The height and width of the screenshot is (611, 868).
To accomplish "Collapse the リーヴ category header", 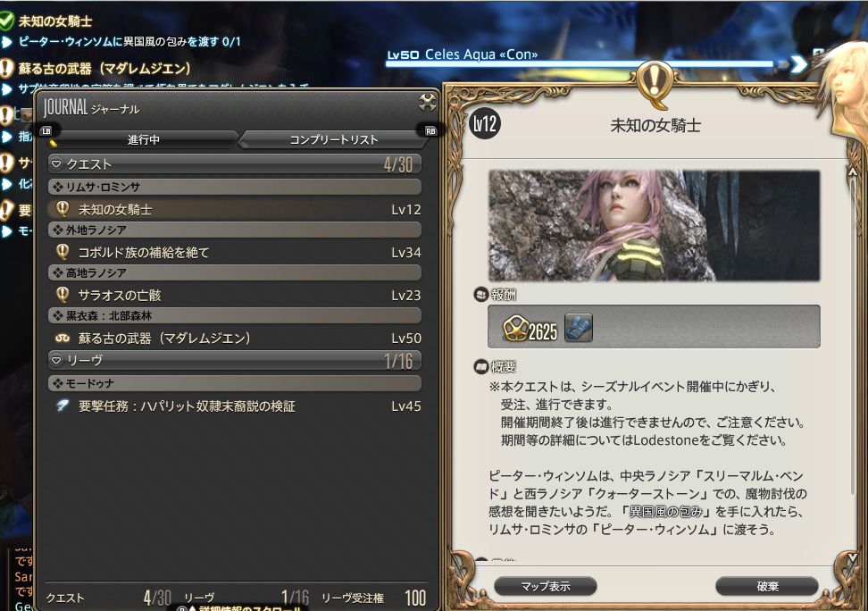I will point(235,360).
